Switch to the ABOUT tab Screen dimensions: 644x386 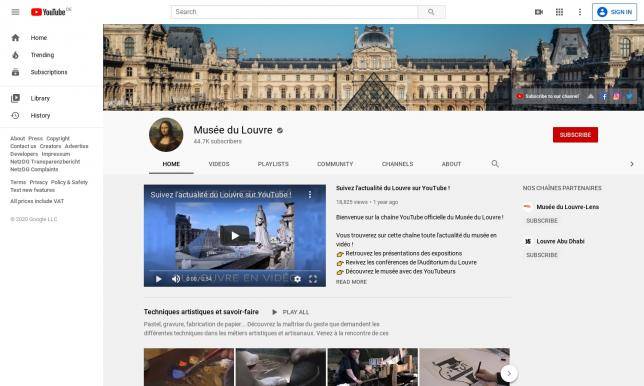(451, 164)
